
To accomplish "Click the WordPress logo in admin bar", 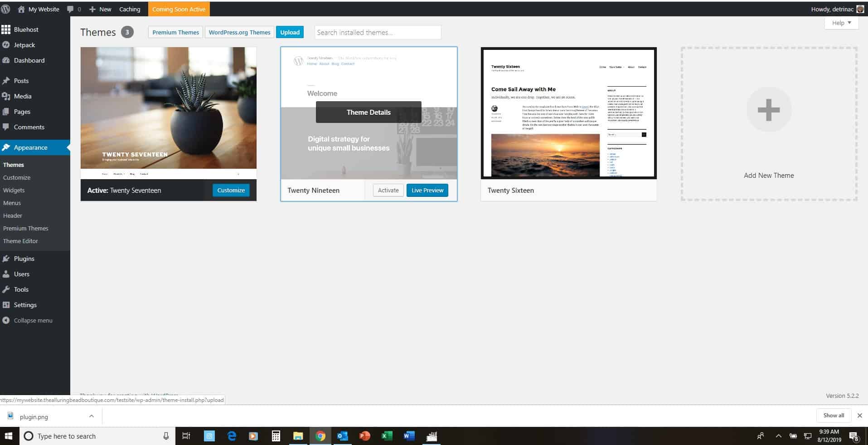I will click(x=6, y=9).
